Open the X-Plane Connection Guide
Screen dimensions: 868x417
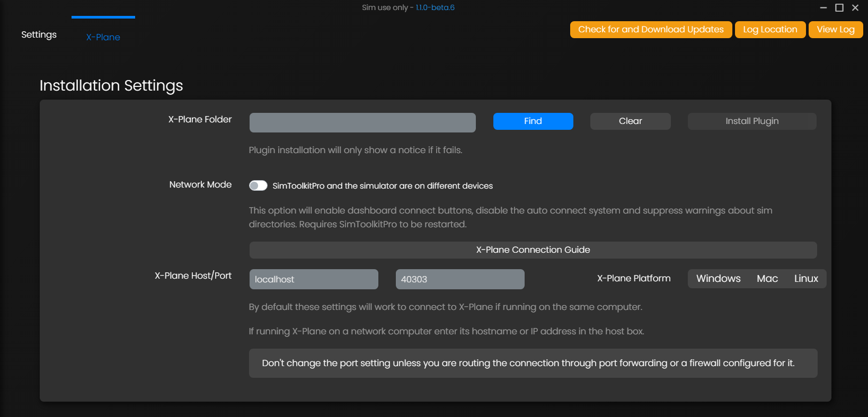click(533, 250)
